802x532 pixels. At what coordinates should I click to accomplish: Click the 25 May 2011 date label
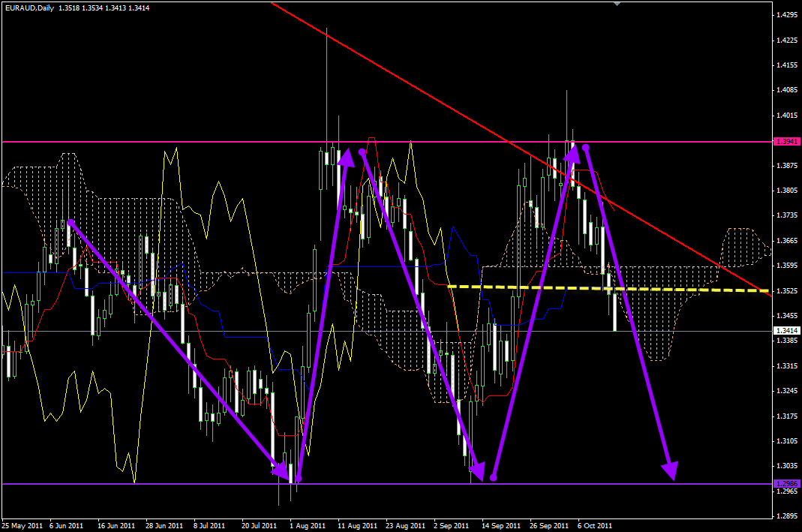click(23, 525)
